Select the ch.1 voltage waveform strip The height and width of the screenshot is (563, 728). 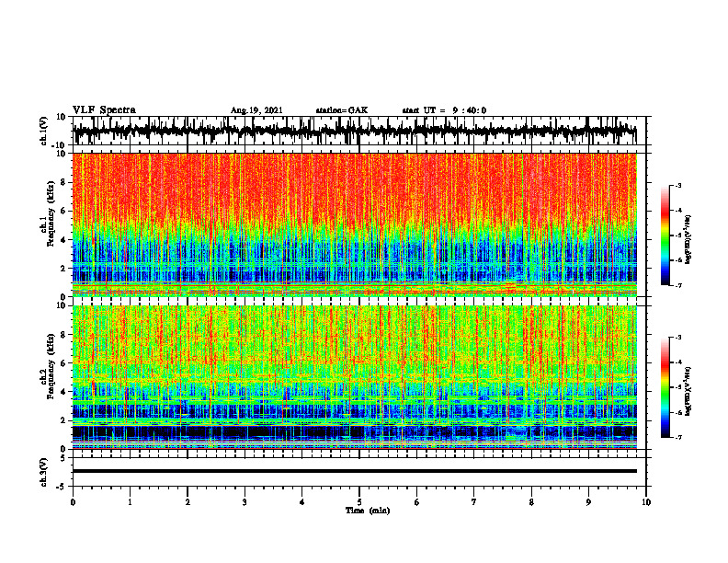[x=354, y=131]
